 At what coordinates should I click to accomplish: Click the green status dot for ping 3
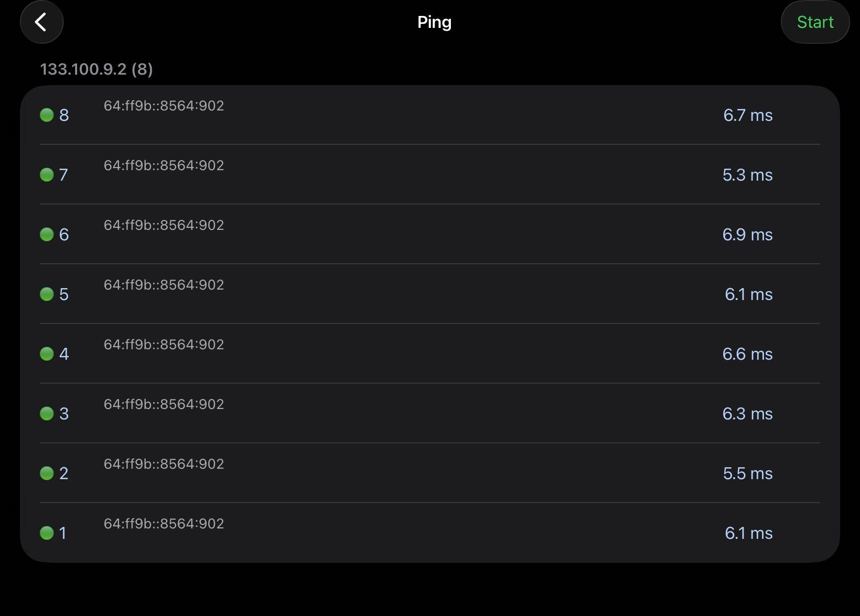click(47, 413)
